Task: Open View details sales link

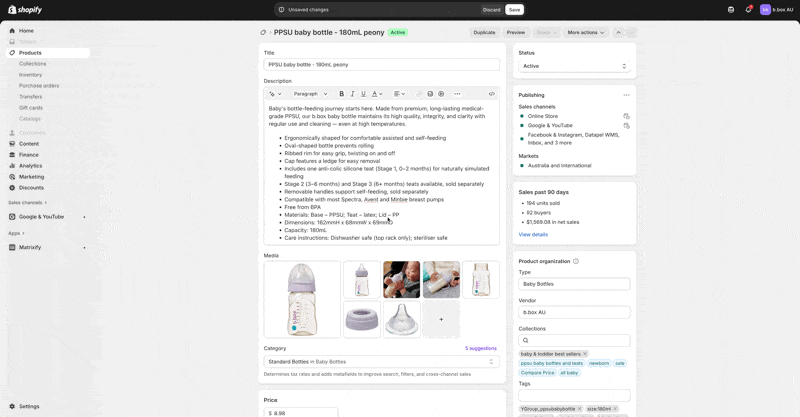Action: tap(533, 234)
